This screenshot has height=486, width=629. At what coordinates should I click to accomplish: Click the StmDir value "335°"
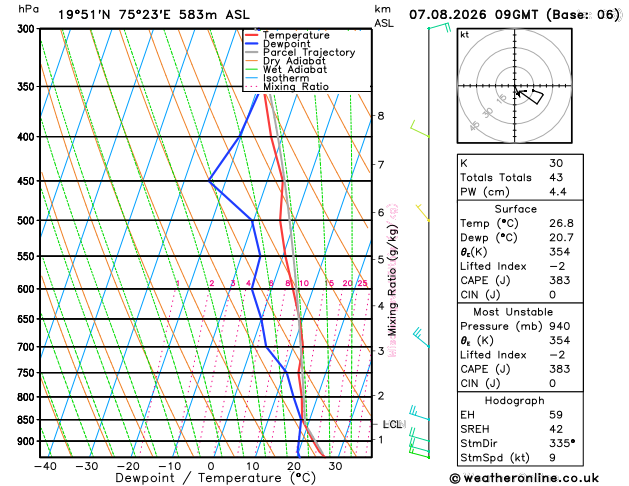point(562,443)
